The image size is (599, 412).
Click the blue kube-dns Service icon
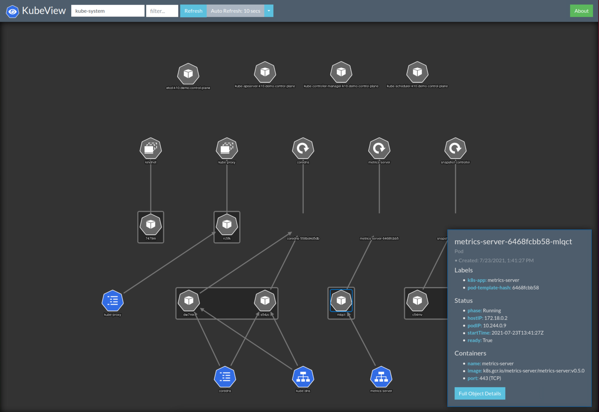coord(303,377)
